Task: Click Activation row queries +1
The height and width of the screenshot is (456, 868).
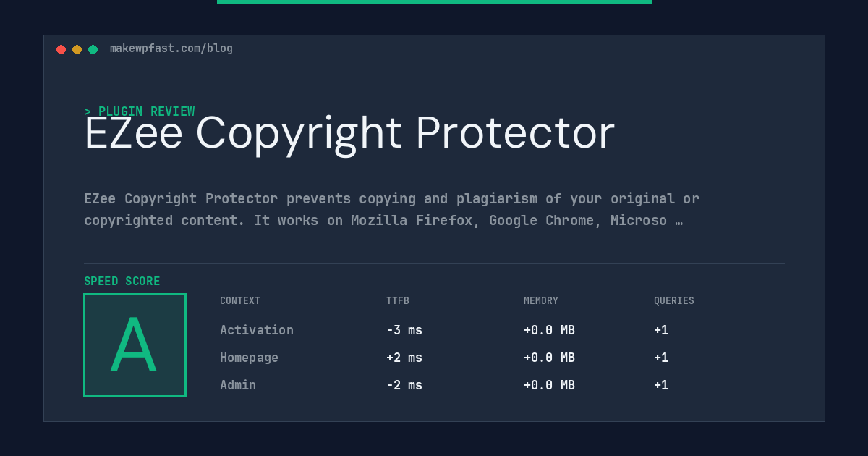Action: coord(661,330)
